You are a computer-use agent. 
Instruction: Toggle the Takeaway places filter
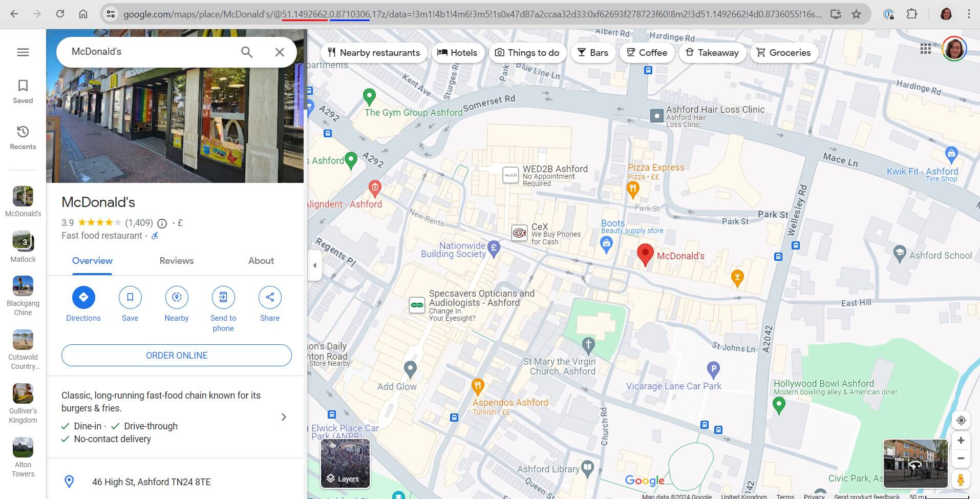pos(712,52)
